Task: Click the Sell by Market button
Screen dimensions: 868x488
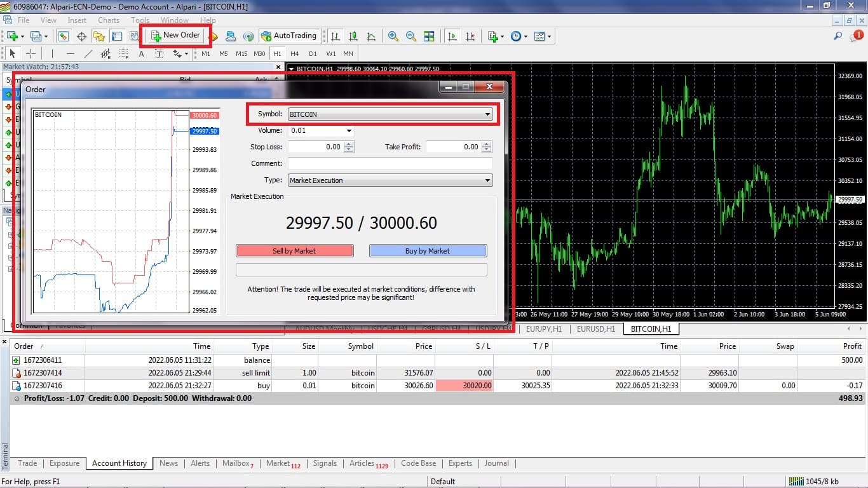Action: [x=294, y=251]
